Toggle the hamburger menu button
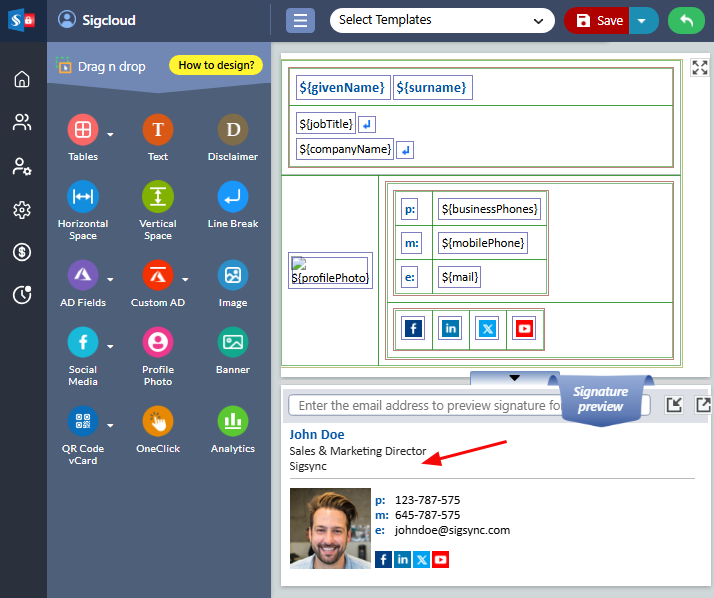 point(301,21)
